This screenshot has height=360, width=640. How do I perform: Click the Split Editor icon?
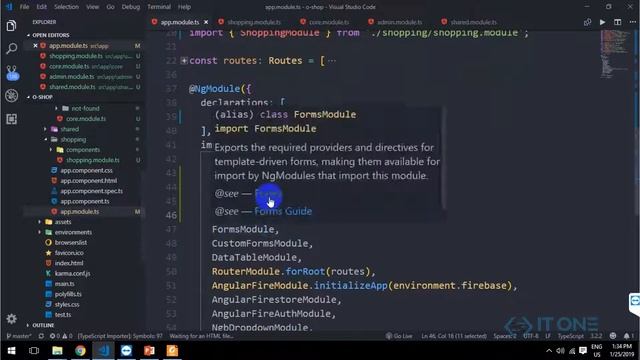(618, 22)
